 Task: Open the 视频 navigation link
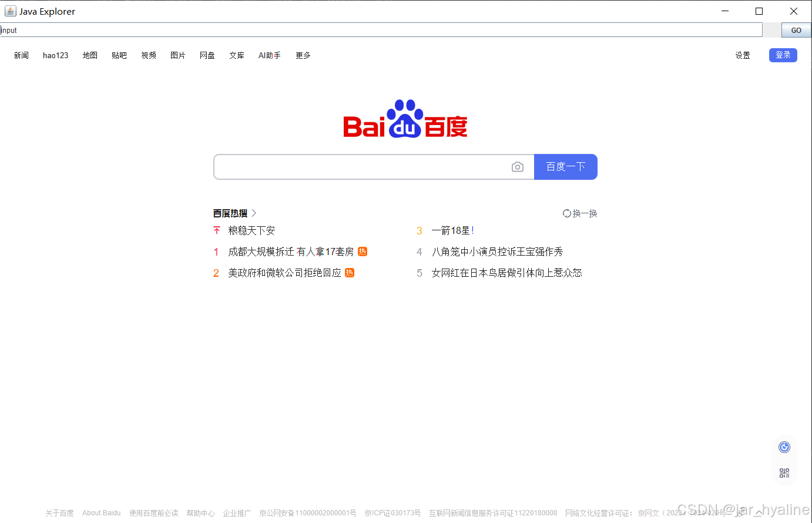(x=149, y=55)
